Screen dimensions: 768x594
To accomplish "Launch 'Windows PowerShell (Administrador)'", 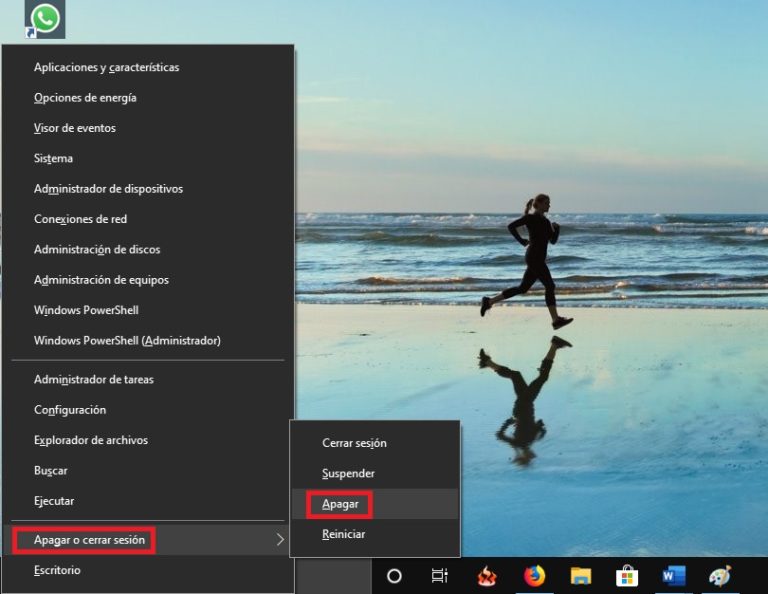I will pos(127,340).
